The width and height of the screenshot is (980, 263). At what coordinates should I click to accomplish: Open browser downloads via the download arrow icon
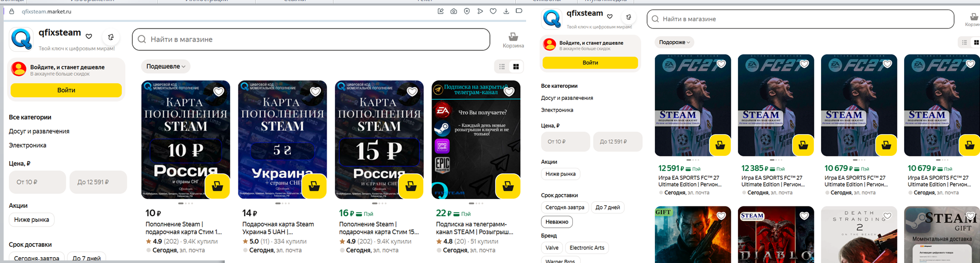click(x=506, y=11)
